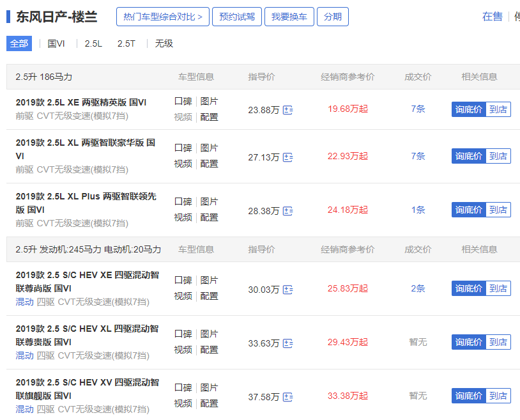Image resolution: width=520 pixels, height=420 pixels.
Task: Click 询底价 for HEV XE 四驱混动智联尊尚版
Action: tap(469, 288)
